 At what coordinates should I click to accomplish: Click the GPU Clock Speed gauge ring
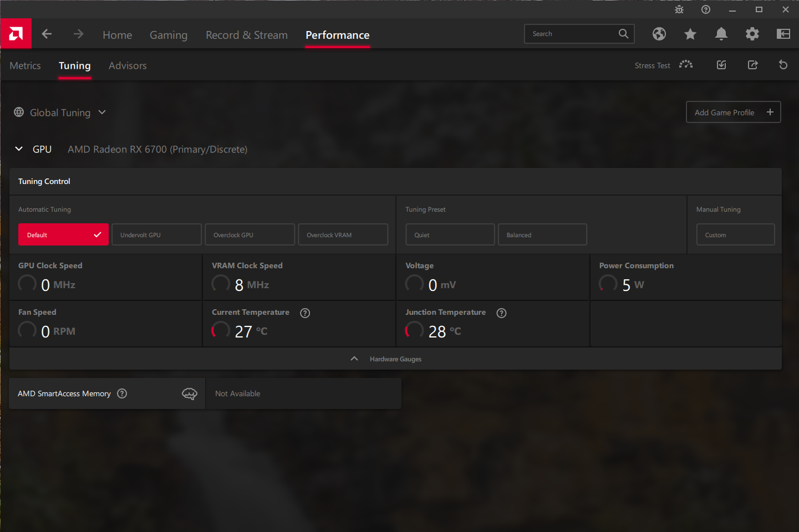coord(27,283)
